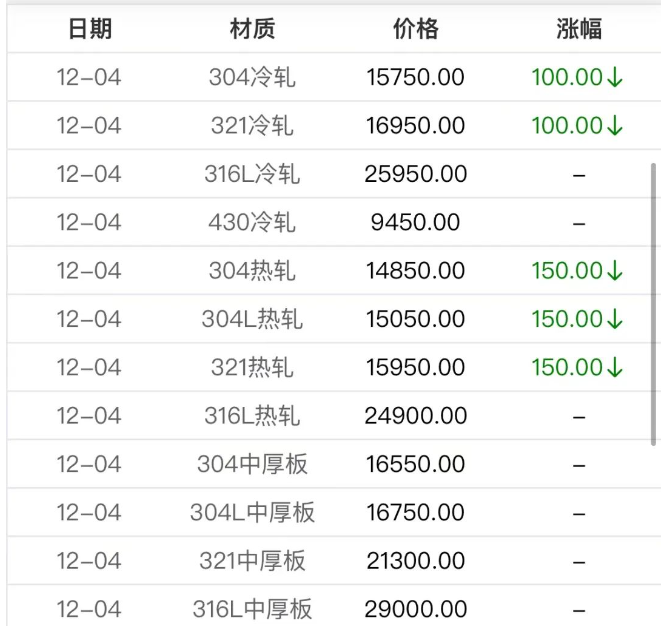Click the down arrow in 321热轧 row
This screenshot has width=670, height=626.
click(615, 367)
